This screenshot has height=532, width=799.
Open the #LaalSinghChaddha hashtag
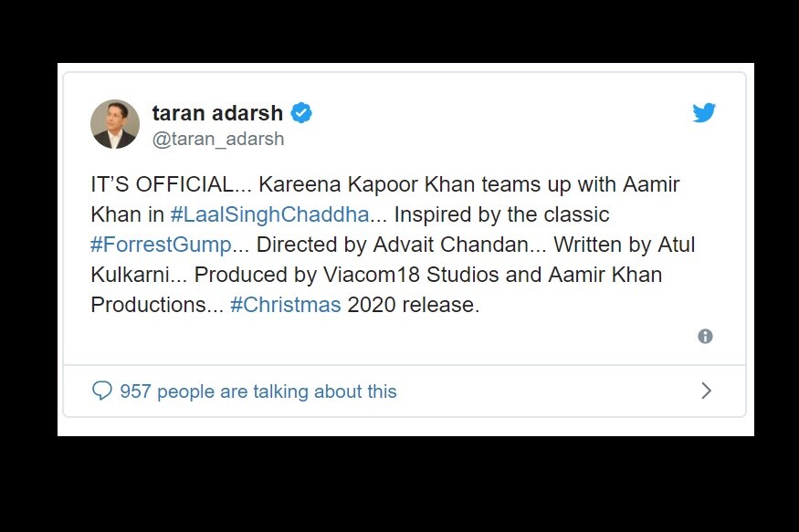(x=269, y=214)
